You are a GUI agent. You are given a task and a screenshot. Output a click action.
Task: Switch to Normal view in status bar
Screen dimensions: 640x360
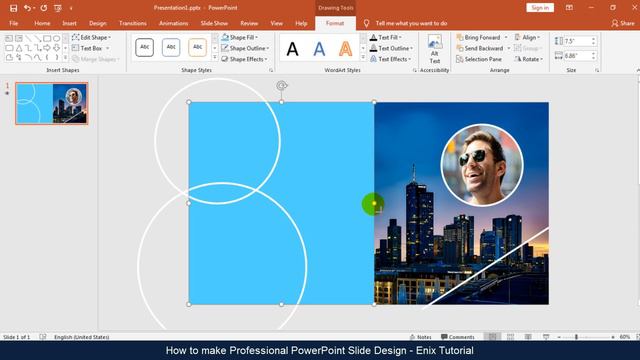[x=493, y=337]
